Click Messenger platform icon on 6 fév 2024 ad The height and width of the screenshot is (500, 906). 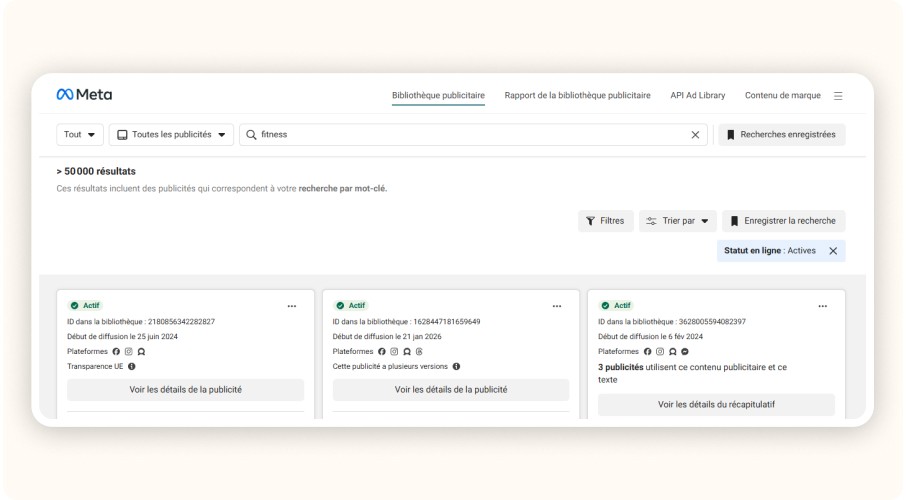click(685, 351)
